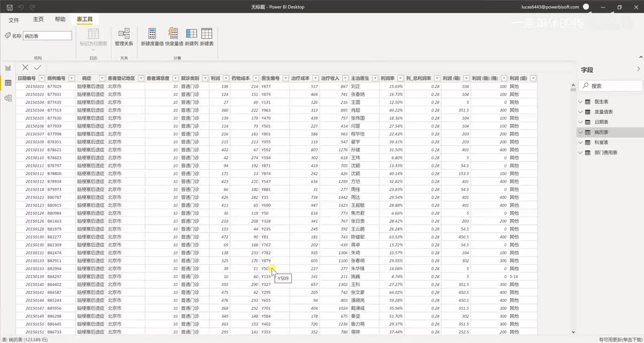644x343 pixels.
Task: Select the 表工具 (Table tools) tab
Action: click(85, 19)
